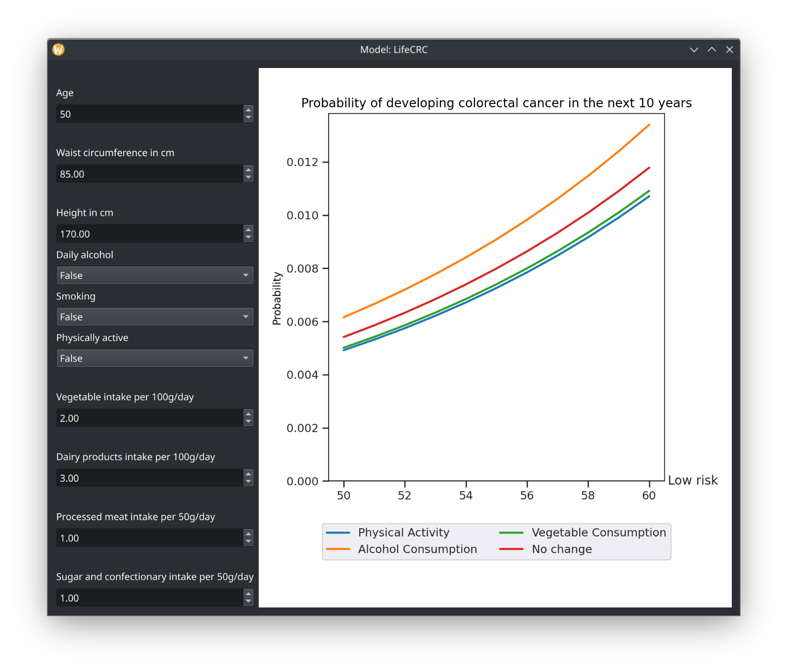Screen dimensions: 788x672
Task: Click the yellow W app icon in titlebar
Action: 58,49
